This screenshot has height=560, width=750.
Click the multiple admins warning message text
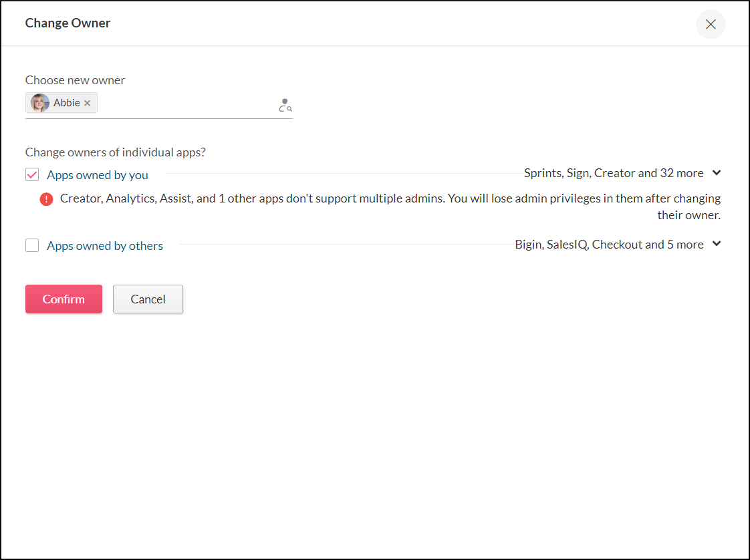click(390, 206)
